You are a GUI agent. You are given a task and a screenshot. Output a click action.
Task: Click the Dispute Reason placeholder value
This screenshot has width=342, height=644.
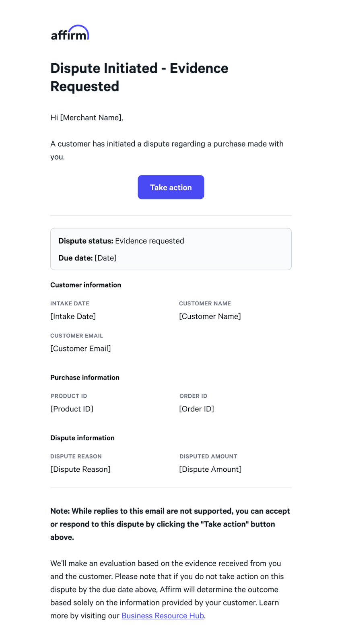80,469
